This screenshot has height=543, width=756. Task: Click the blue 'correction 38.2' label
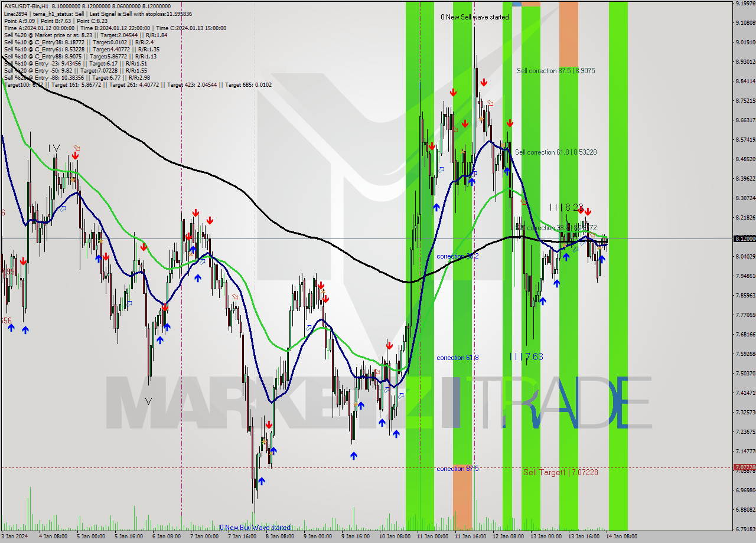click(x=458, y=256)
